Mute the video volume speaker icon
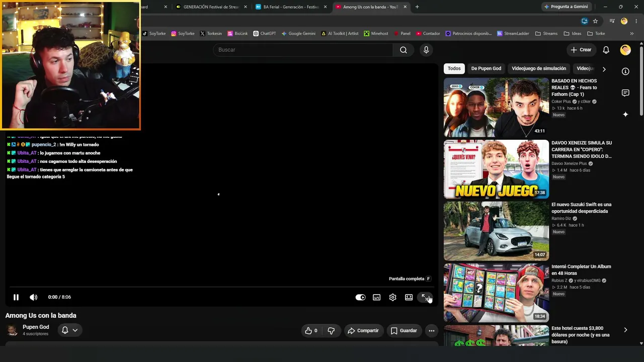Screen dimensions: 644x362 [33, 297]
